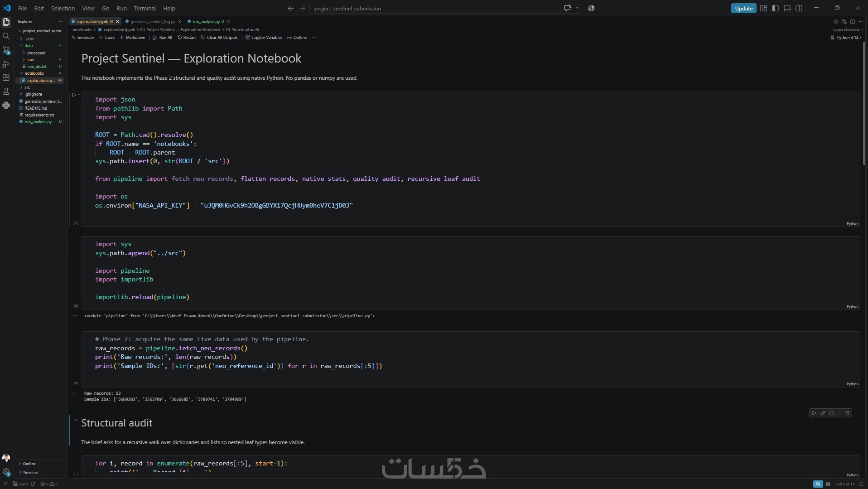Open the Testing flask view
The width and height of the screenshot is (868, 489).
[x=6, y=92]
